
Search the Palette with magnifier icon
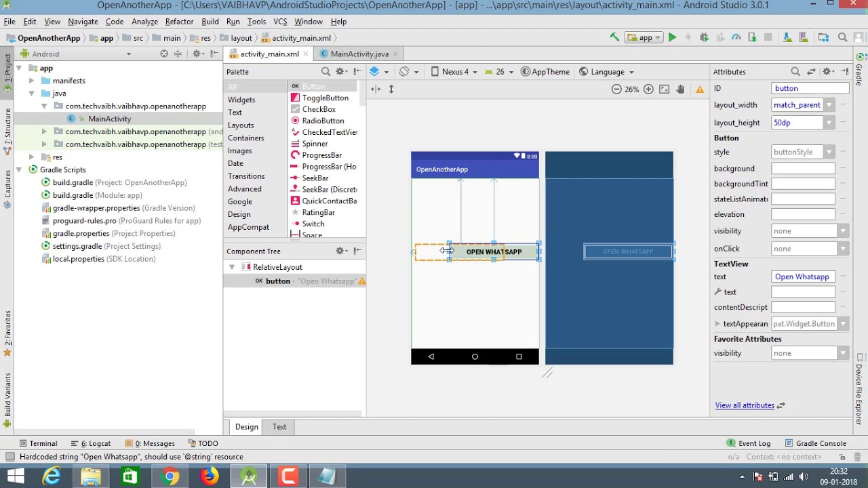click(325, 71)
